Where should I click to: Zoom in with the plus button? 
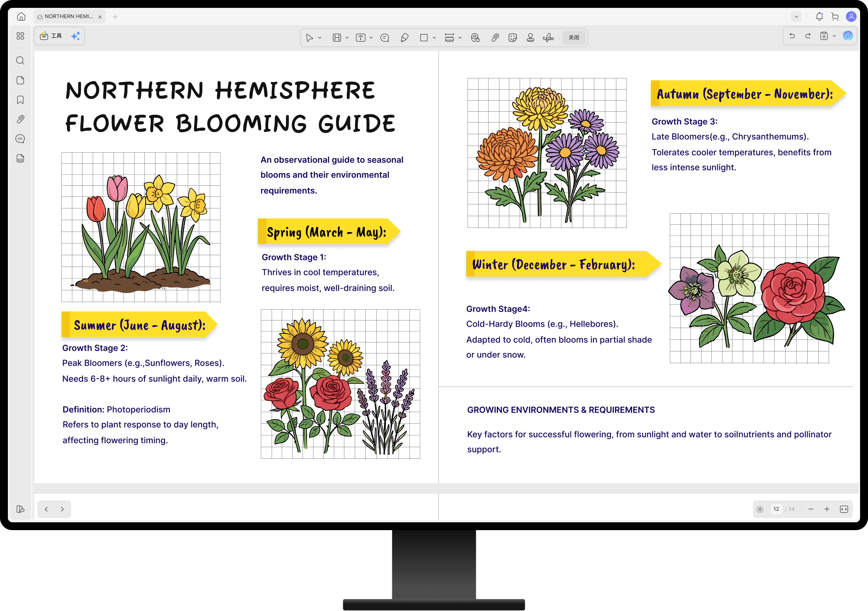827,509
